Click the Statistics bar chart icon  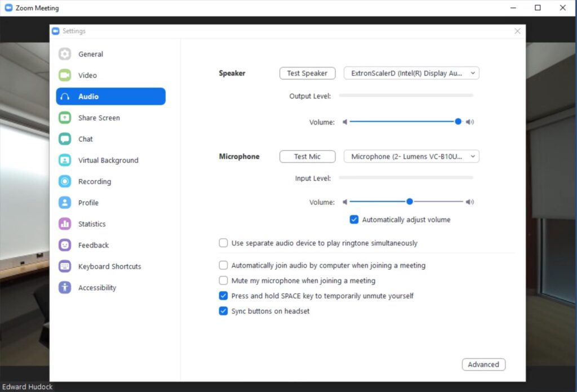65,224
